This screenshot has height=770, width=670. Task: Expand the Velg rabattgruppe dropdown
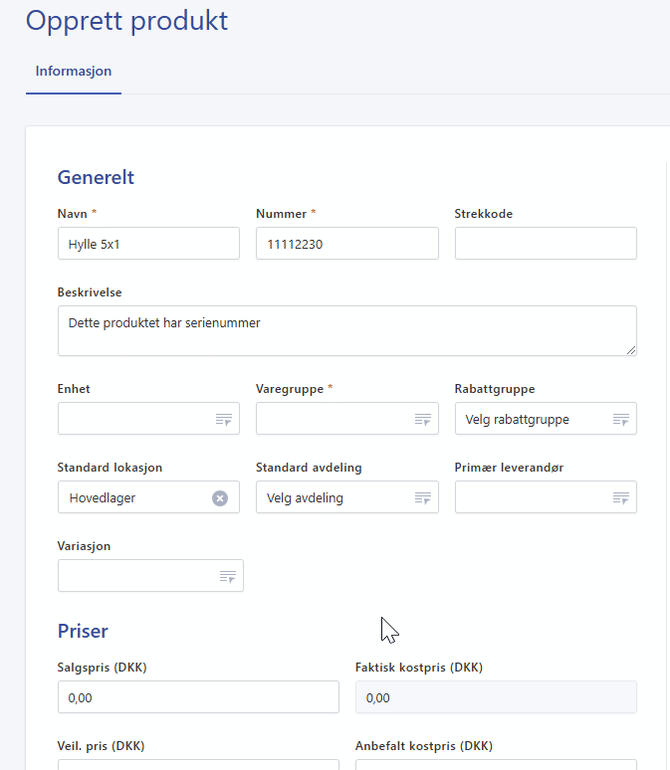[x=546, y=419]
